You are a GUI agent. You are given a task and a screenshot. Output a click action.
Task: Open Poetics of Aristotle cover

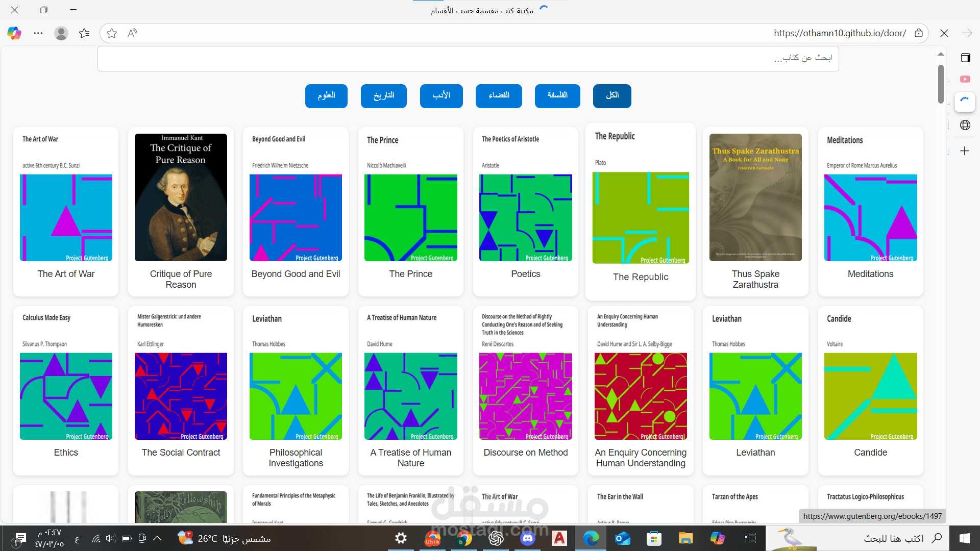(526, 197)
